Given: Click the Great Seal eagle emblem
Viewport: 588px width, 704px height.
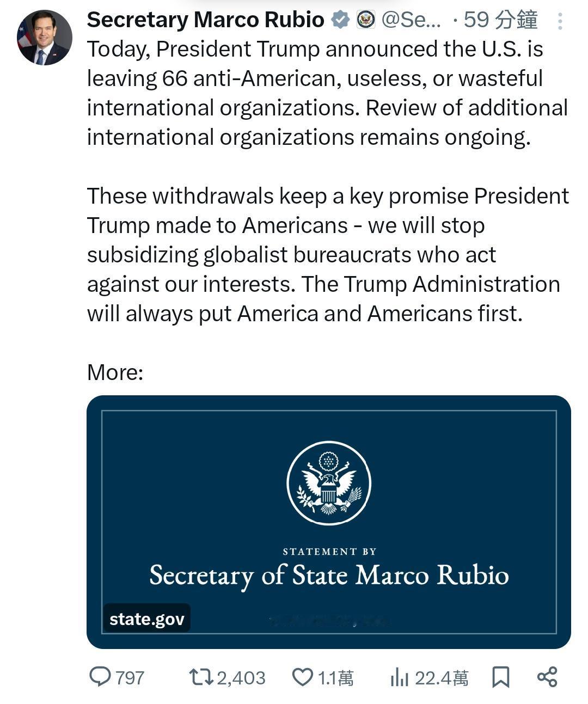Looking at the screenshot, I should click(x=329, y=483).
